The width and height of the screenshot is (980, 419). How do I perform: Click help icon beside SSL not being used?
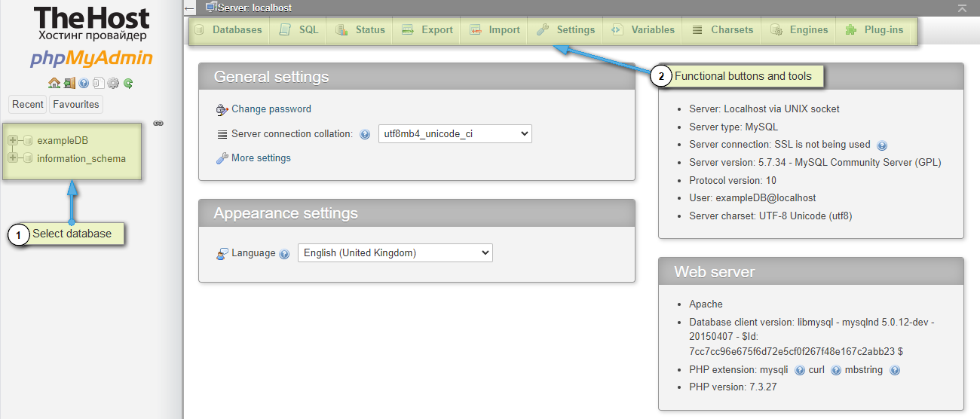[x=882, y=145]
